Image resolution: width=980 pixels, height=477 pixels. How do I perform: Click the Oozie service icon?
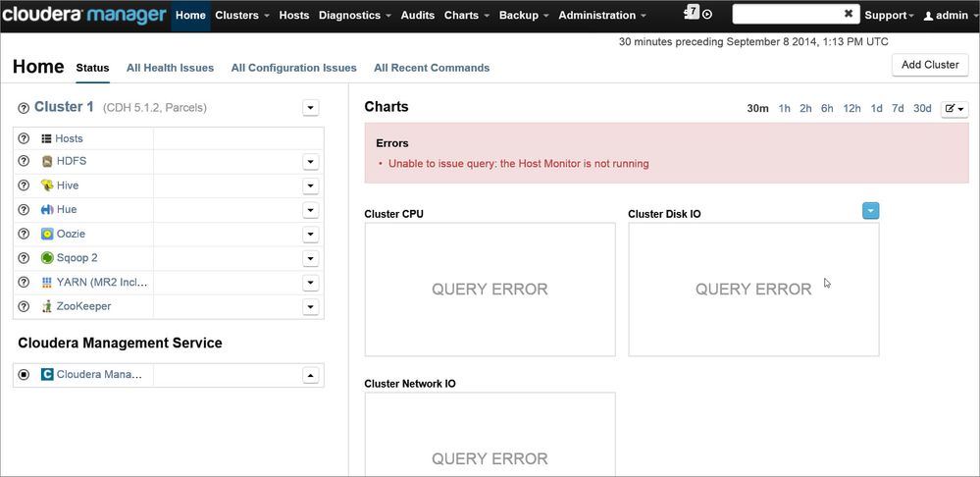tap(47, 234)
